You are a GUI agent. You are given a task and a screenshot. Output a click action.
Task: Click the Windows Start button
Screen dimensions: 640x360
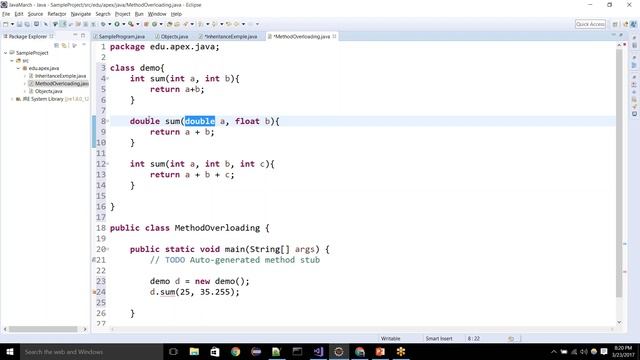[x=10, y=351]
